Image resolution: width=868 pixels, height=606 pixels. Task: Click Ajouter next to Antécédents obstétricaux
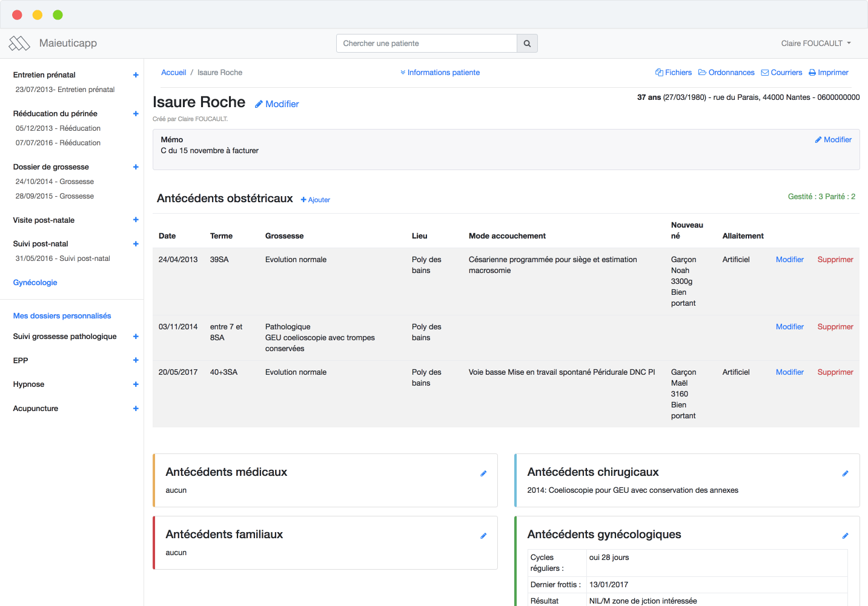[316, 200]
